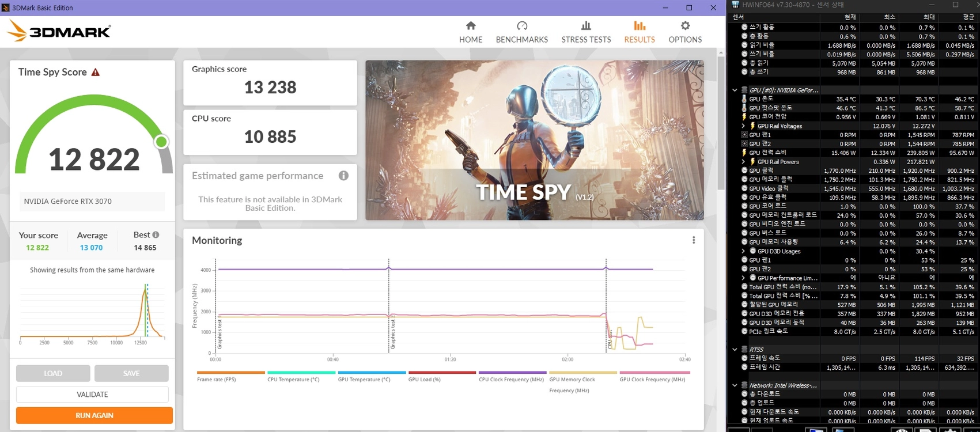Collapse the RTSS sensor group
The width and height of the screenshot is (980, 432).
point(735,350)
